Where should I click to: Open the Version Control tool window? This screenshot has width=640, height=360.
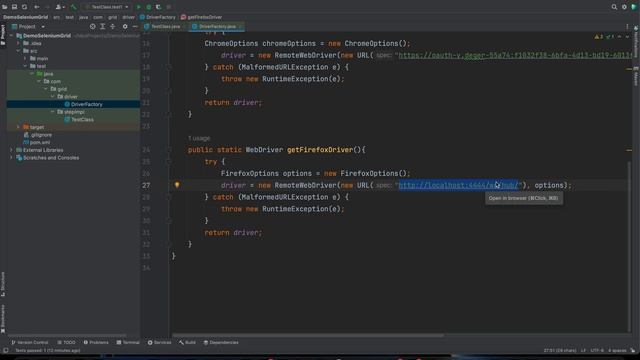(x=29, y=342)
